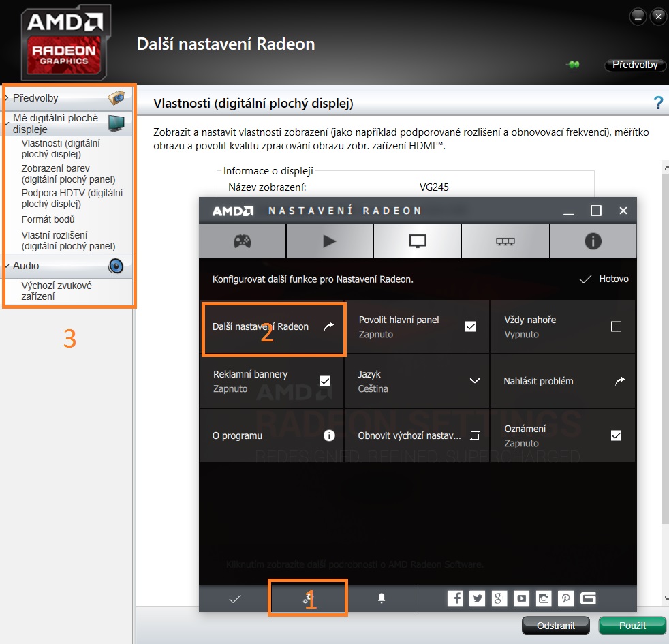Click Hotovo to finish configuration

pyautogui.click(x=604, y=279)
